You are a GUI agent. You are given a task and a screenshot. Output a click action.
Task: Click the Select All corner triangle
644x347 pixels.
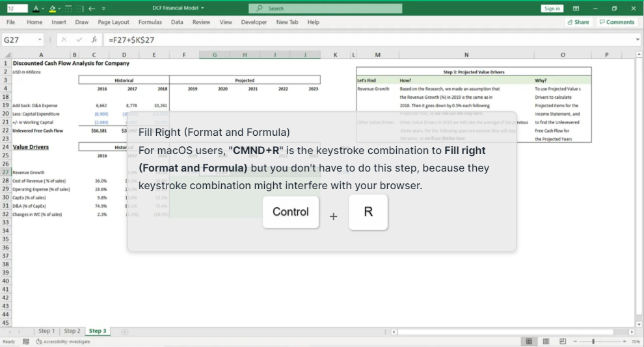[x=7, y=55]
